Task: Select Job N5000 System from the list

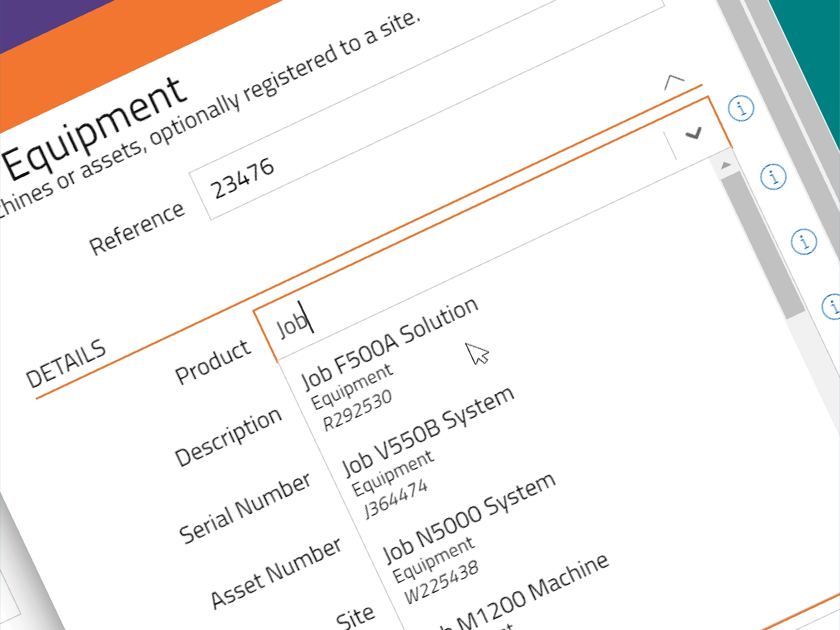Action: pyautogui.click(x=469, y=517)
